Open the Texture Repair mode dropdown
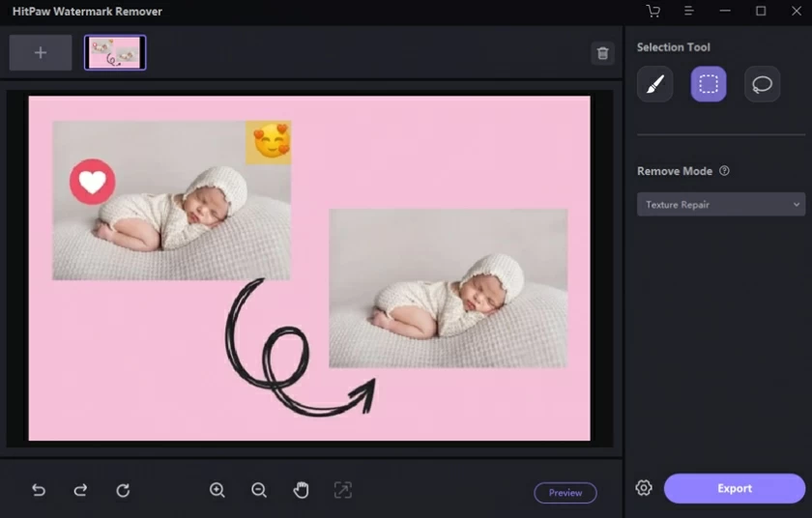 [721, 205]
